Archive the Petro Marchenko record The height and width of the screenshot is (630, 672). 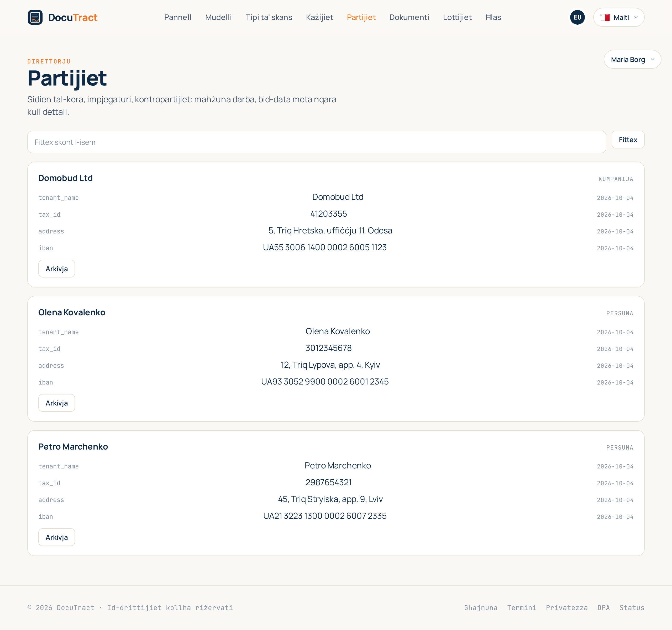(56, 537)
